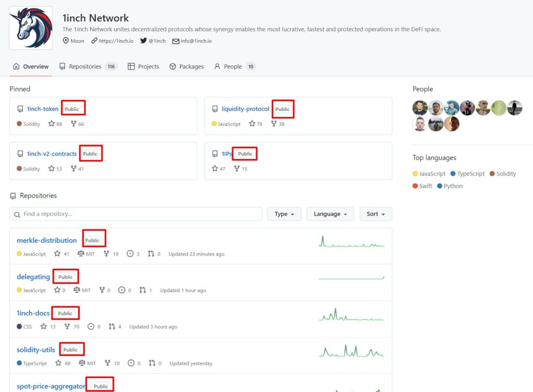533x392 pixels.
Task: Click the pull request icon on delegating row
Action: [x=143, y=291]
